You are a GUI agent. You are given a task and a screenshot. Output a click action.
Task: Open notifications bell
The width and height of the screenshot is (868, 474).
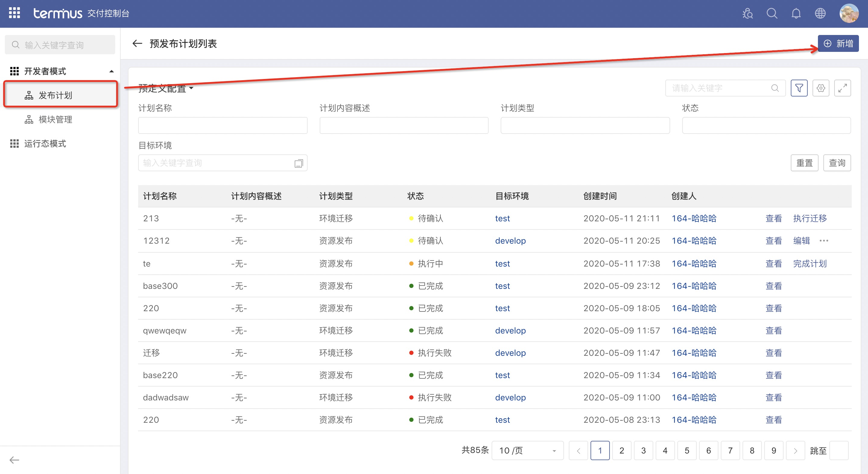(x=796, y=14)
